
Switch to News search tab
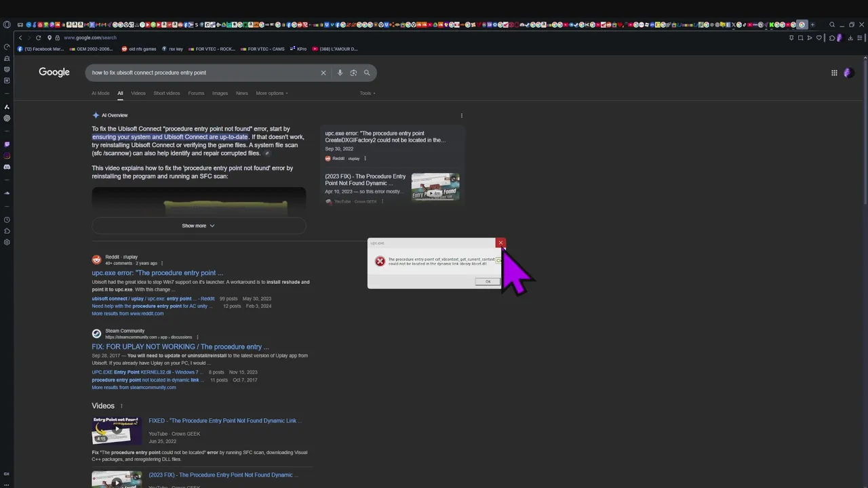coord(242,93)
